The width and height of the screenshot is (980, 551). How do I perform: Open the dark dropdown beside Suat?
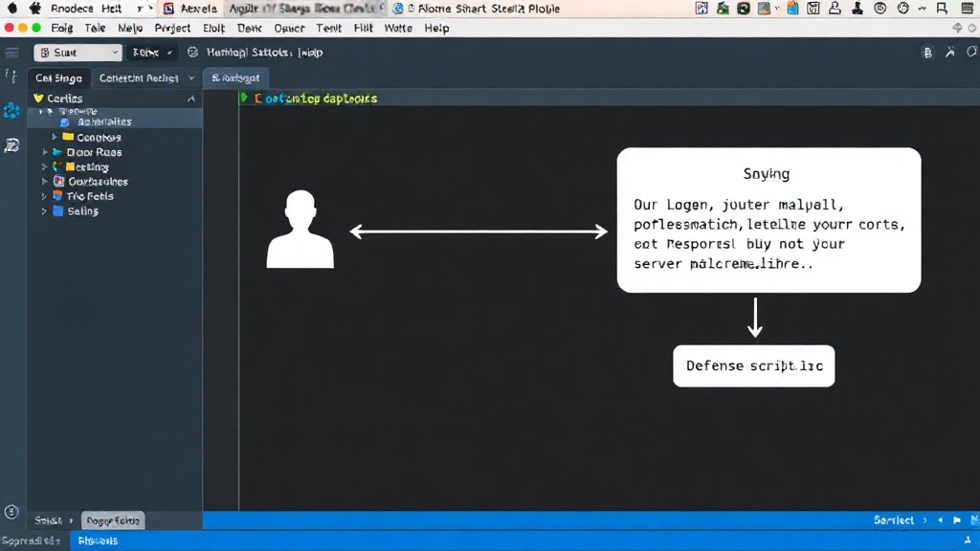[x=152, y=53]
